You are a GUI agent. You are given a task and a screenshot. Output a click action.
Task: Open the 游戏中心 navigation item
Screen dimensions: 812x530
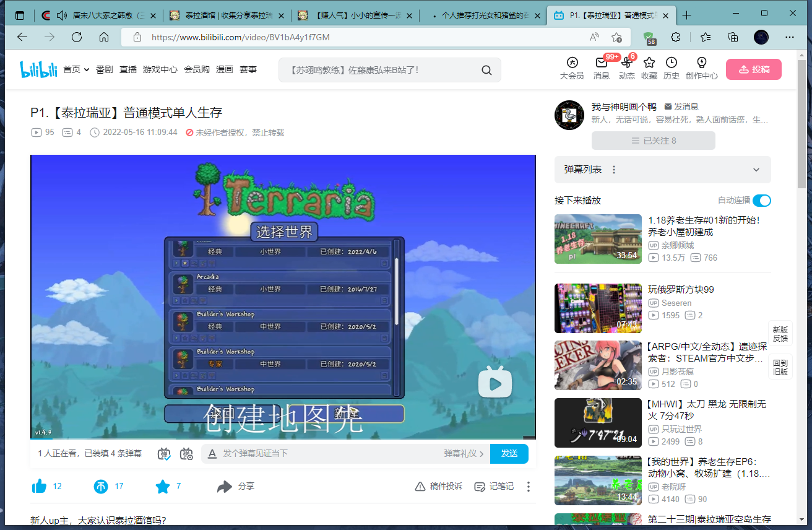[160, 70]
